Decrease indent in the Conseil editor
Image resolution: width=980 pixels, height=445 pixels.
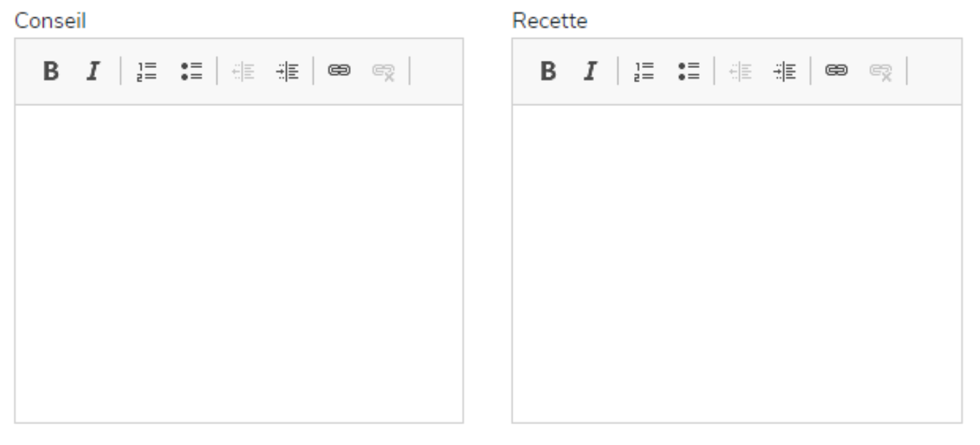(x=244, y=71)
